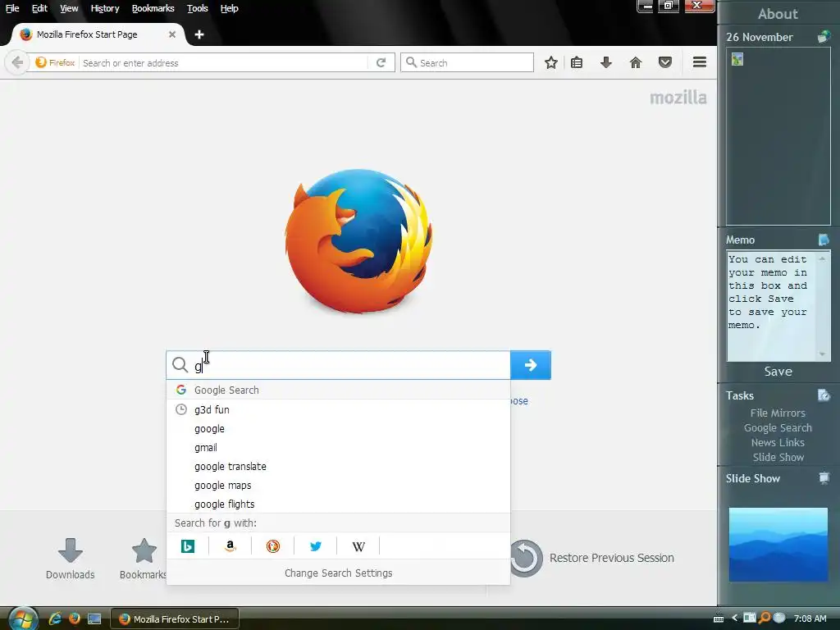Click Memo scrollbar down arrow
Viewport: 840px width, 630px height.
[822, 354]
